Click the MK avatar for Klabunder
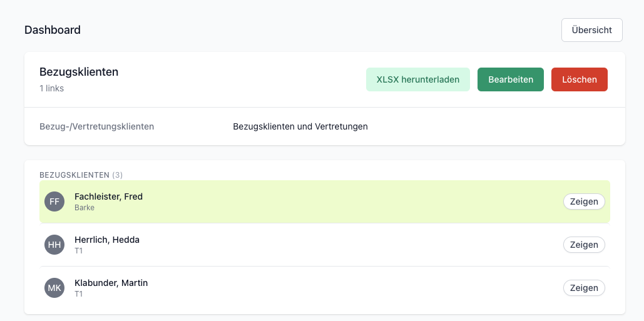644x321 pixels. pos(54,288)
